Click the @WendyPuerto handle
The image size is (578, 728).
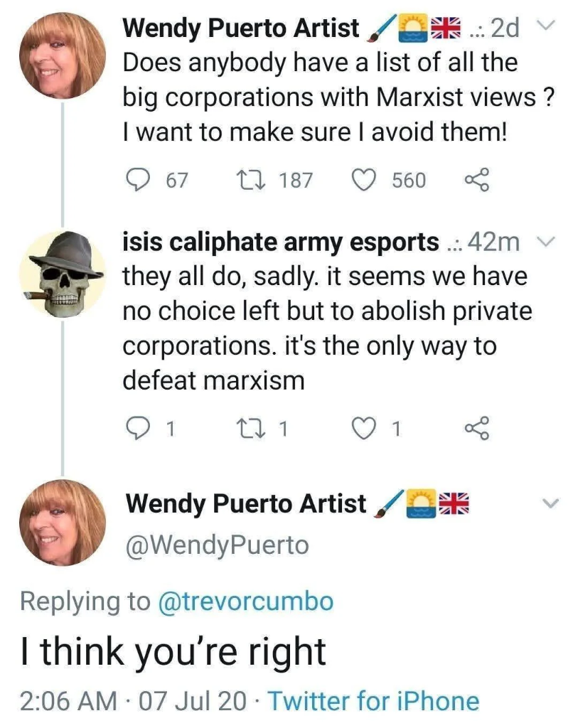217,545
